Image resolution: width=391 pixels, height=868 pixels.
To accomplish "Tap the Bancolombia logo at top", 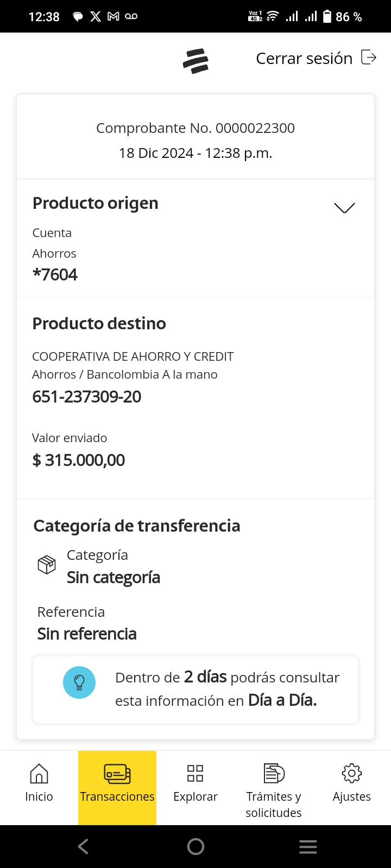I will coord(195,61).
